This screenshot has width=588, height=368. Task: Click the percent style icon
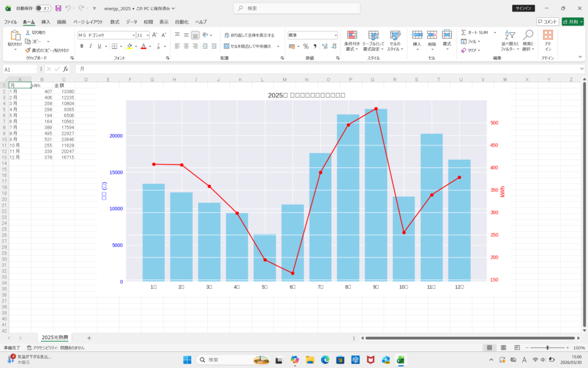pyautogui.click(x=305, y=46)
